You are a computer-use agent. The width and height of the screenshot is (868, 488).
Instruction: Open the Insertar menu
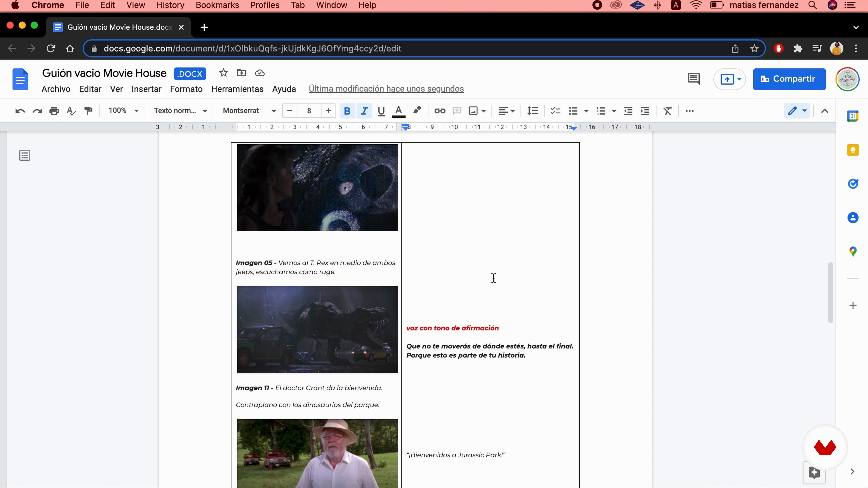(x=146, y=89)
